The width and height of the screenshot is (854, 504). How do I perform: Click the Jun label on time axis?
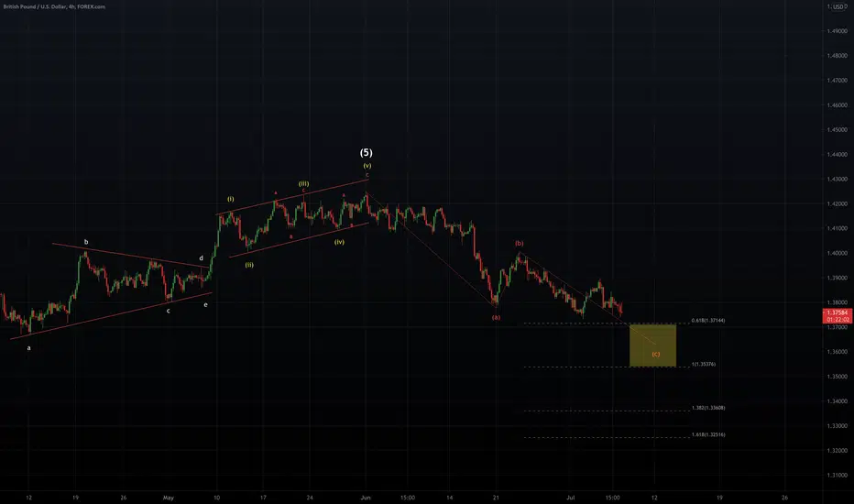(366, 498)
